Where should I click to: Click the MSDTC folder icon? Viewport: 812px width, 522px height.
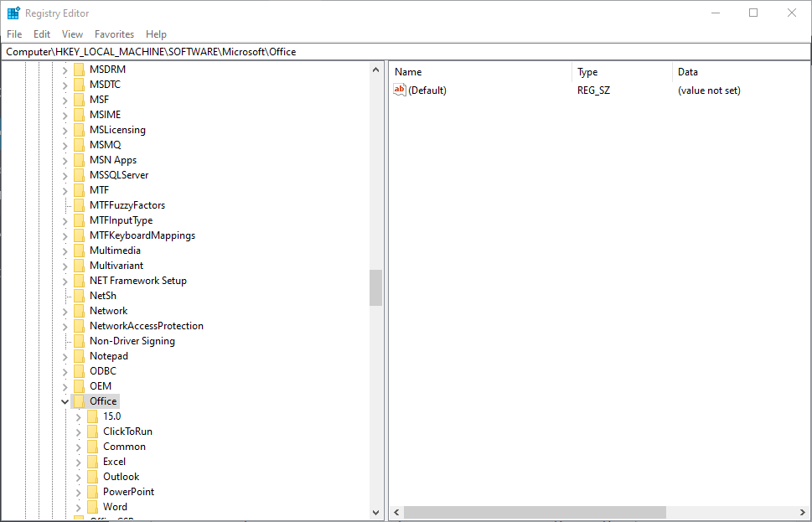79,84
